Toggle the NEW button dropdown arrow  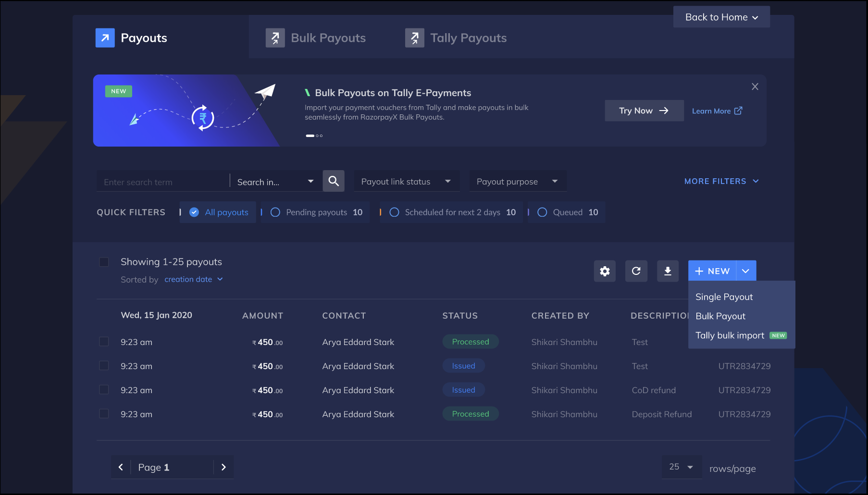click(746, 271)
